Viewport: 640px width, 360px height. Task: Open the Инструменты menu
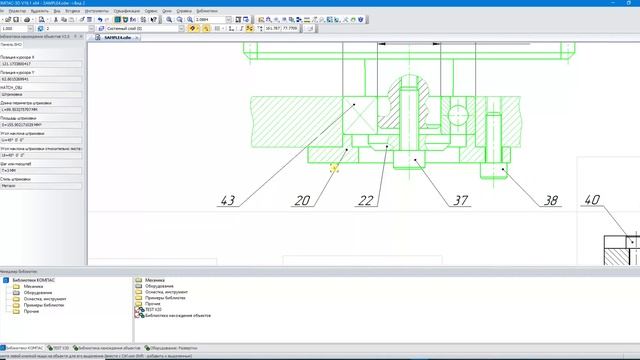[97, 11]
